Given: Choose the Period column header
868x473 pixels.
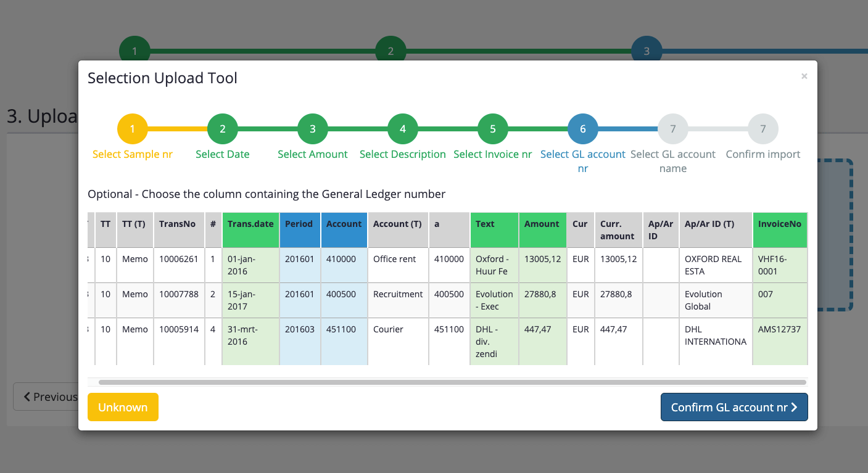Looking at the screenshot, I should pyautogui.click(x=299, y=224).
